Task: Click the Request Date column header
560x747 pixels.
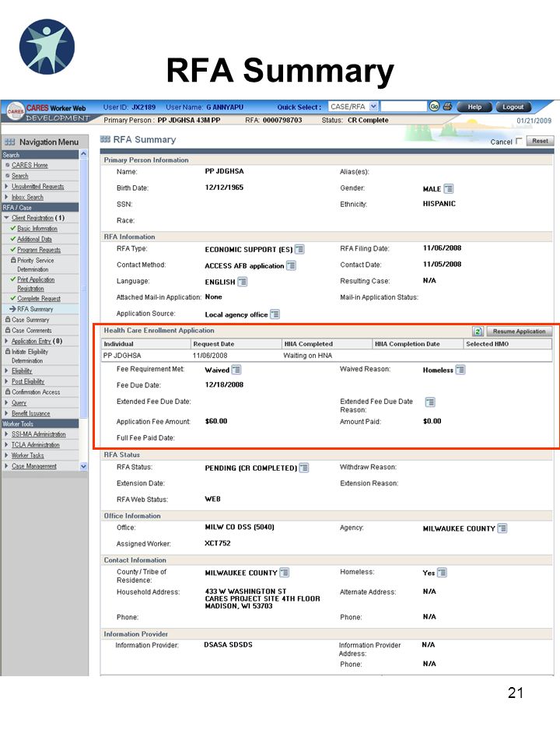Action: click(x=236, y=344)
